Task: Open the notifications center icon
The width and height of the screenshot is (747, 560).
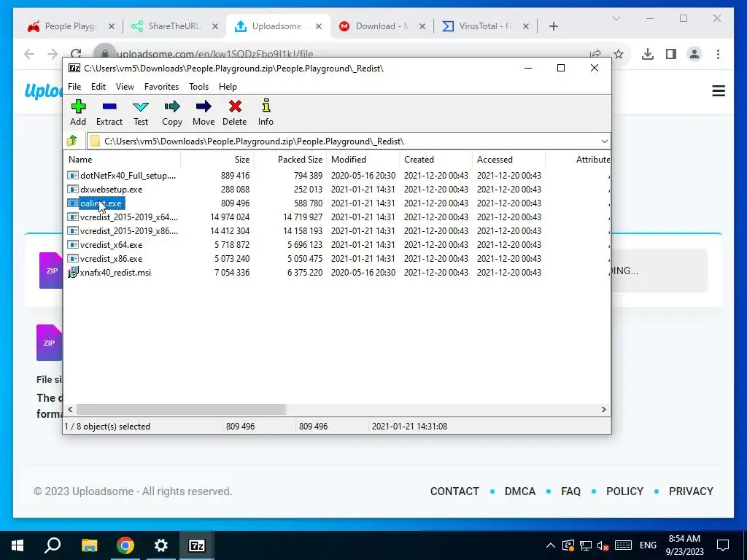Action: pyautogui.click(x=723, y=545)
